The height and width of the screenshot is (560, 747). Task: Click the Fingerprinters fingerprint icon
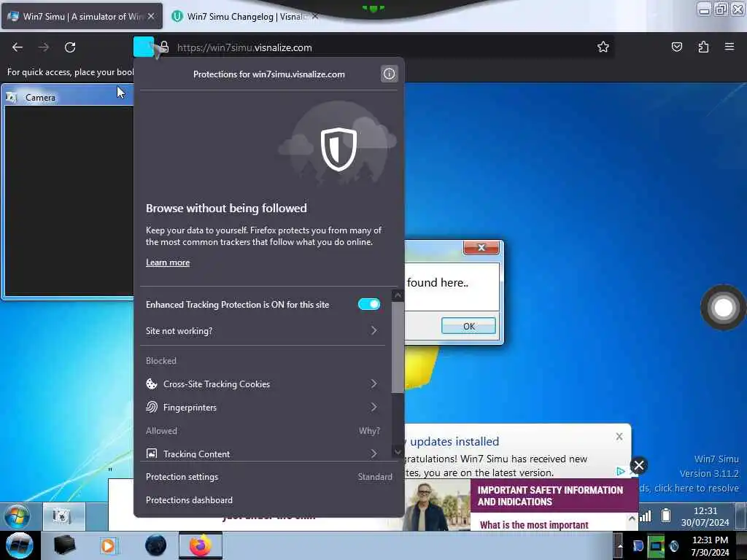(x=152, y=407)
